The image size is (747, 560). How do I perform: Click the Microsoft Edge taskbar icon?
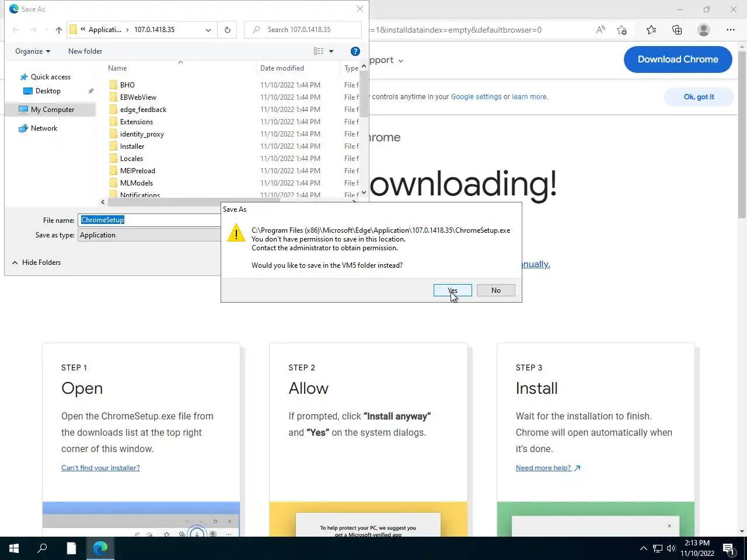(x=100, y=548)
